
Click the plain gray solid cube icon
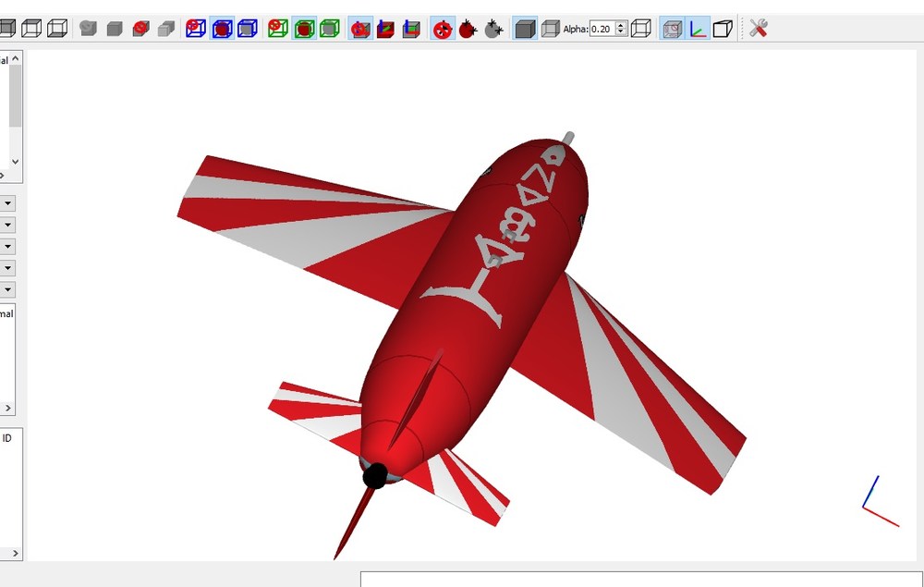pos(114,29)
